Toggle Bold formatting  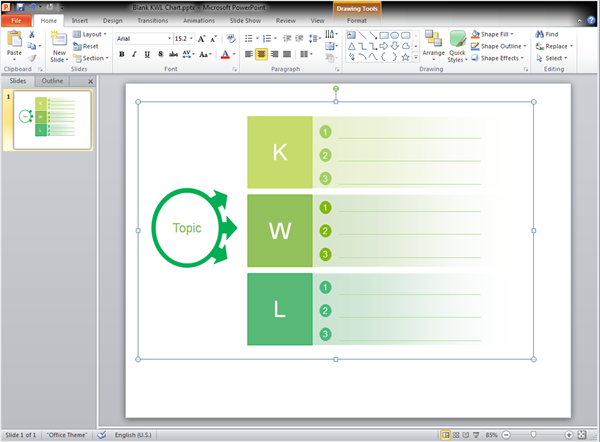121,55
